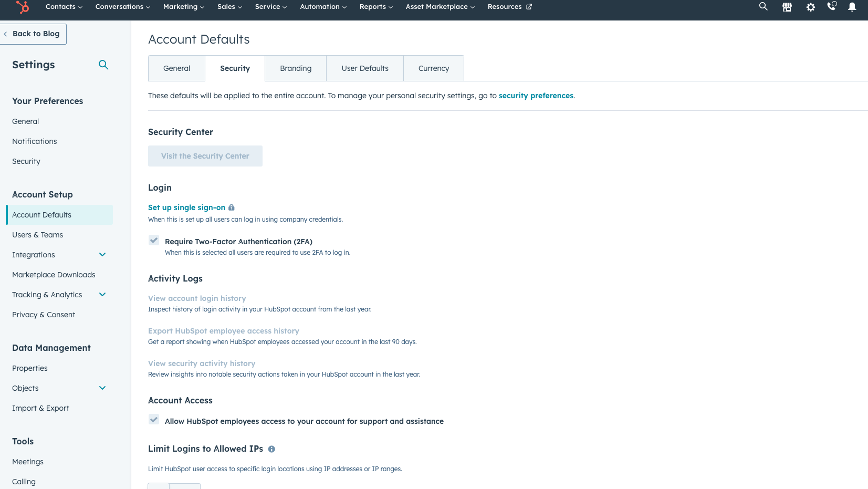The image size is (868, 489).
Task: Expand the Integrations sidebar section
Action: click(x=102, y=255)
